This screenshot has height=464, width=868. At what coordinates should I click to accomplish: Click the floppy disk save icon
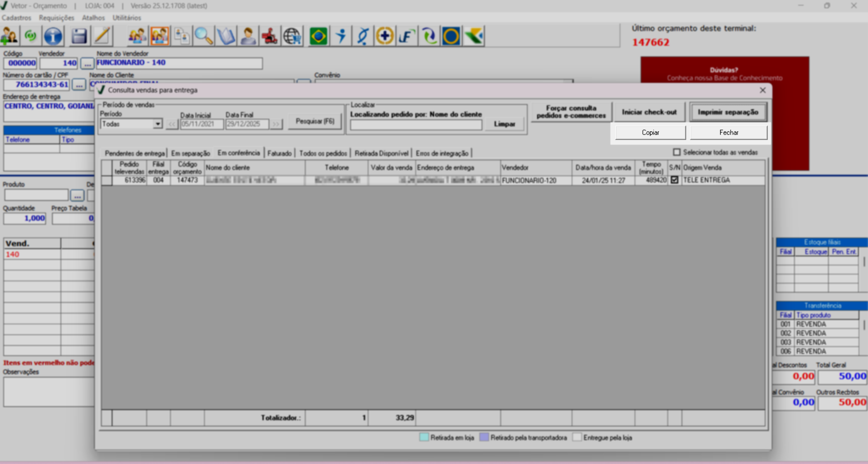coord(79,36)
